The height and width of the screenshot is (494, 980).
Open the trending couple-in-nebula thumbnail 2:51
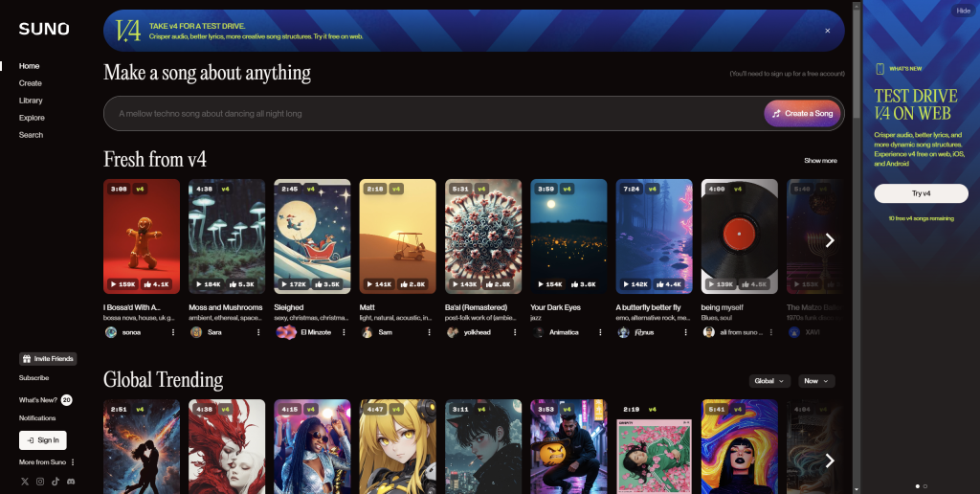click(x=142, y=446)
